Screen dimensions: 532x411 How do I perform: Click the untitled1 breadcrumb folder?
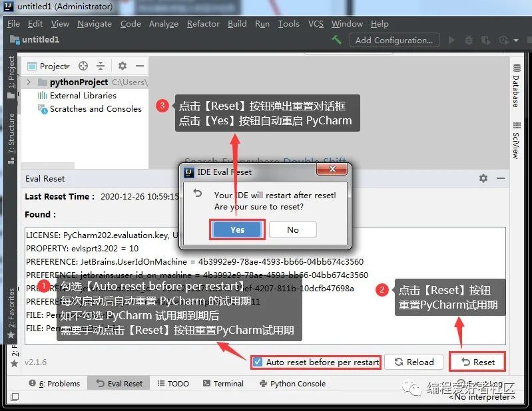(34, 40)
